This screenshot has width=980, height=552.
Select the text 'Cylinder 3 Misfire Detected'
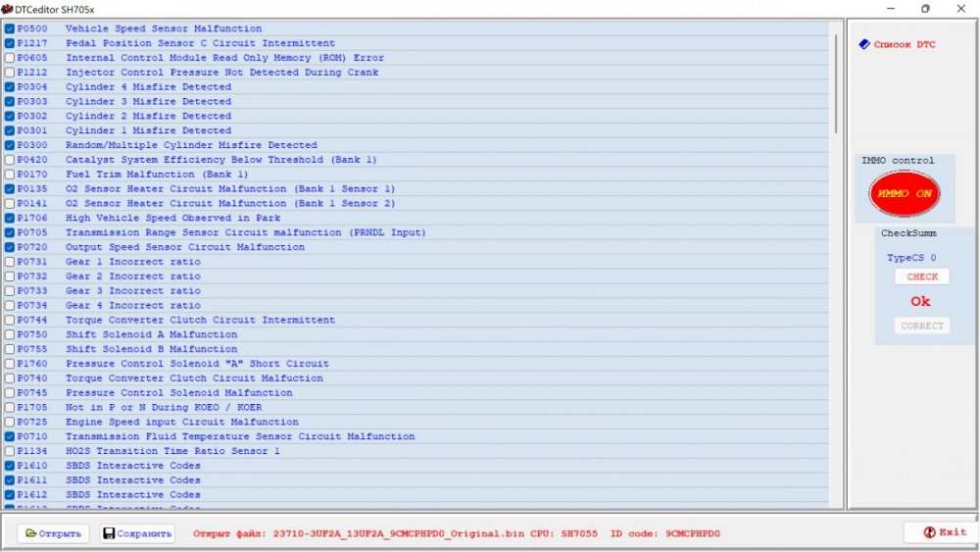pos(148,101)
